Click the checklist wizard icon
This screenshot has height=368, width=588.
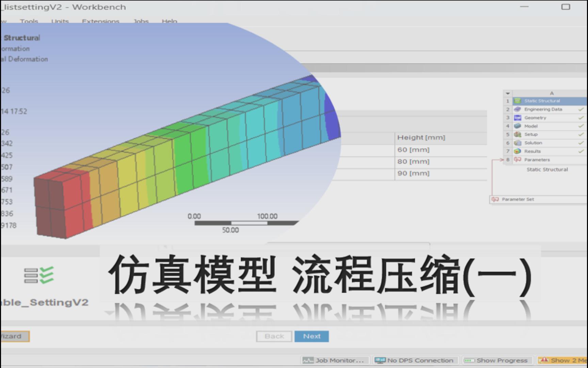pos(39,275)
